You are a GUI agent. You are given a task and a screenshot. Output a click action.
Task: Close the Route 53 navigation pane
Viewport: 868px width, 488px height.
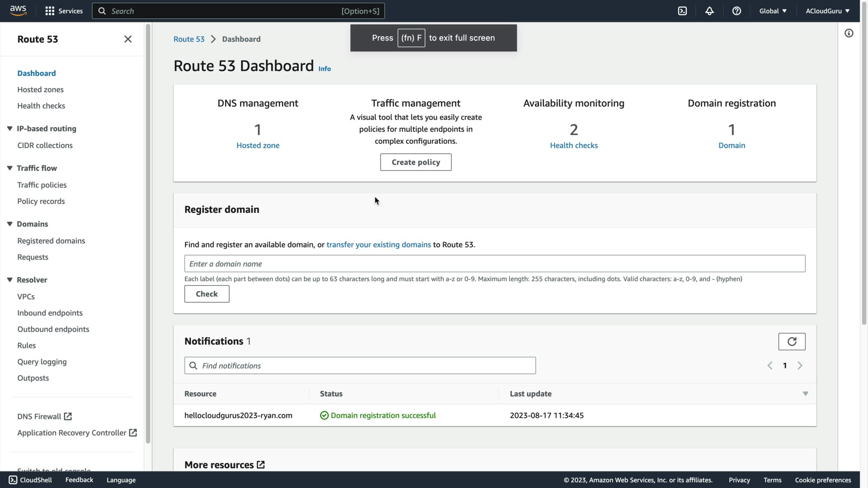tap(128, 39)
